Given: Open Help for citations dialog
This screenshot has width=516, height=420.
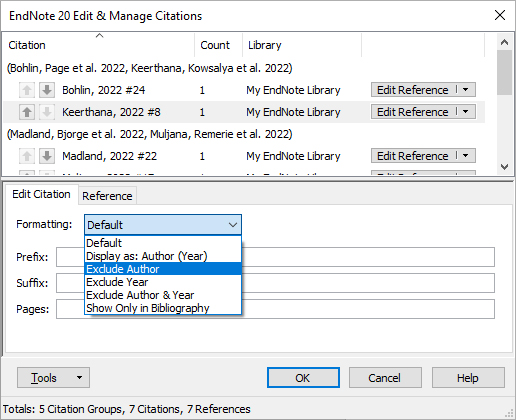Looking at the screenshot, I should [x=468, y=378].
